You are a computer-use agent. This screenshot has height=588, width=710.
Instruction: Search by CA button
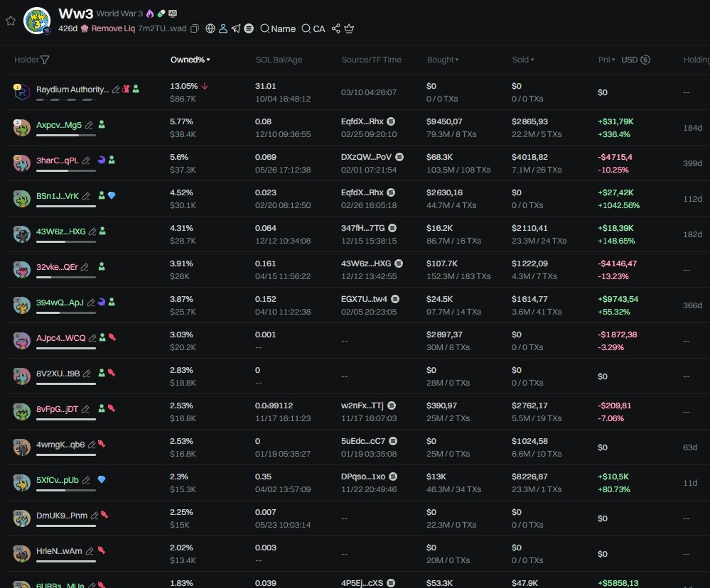313,28
